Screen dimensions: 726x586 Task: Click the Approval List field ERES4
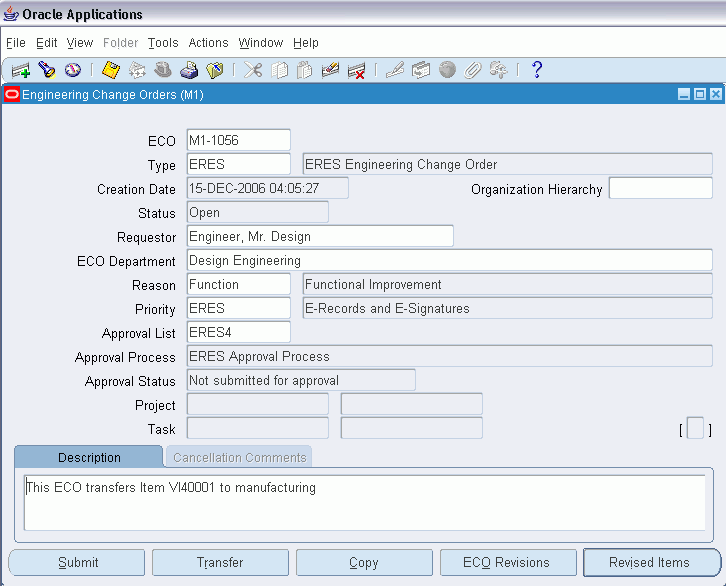[x=238, y=333]
